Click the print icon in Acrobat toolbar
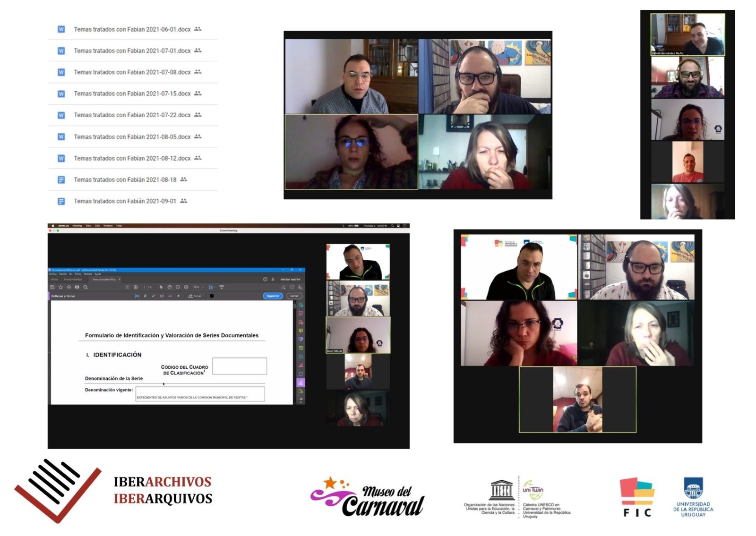The width and height of the screenshot is (756, 536). pyautogui.click(x=77, y=287)
